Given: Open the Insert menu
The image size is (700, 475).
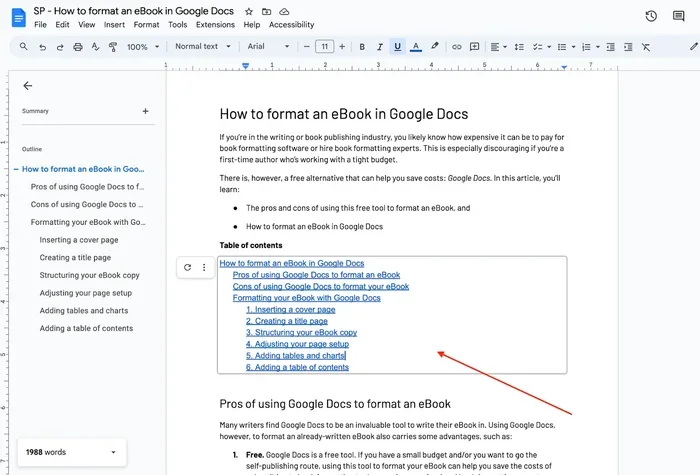Looking at the screenshot, I should [x=114, y=25].
